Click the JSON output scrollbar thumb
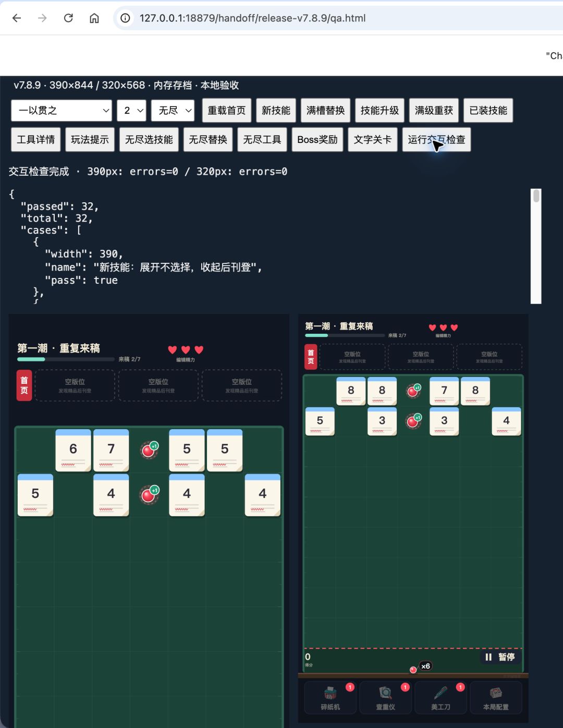Image resolution: width=563 pixels, height=728 pixels. 536,196
